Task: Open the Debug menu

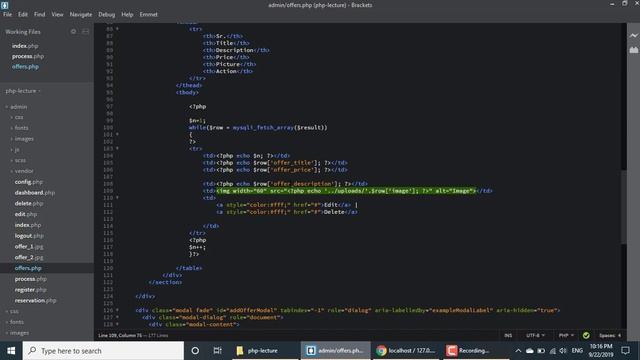Action: point(107,14)
